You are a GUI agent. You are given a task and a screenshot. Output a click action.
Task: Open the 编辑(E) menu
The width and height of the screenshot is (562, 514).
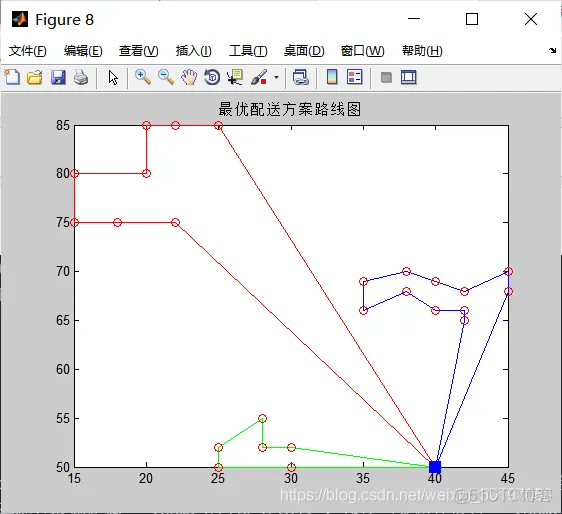83,51
